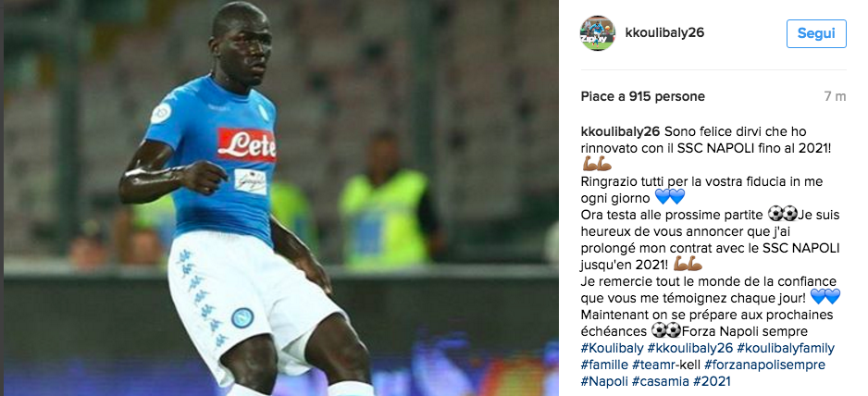Click the flexed biceps emojis after fino al 2021
This screenshot has width=868, height=396.
[x=596, y=164]
